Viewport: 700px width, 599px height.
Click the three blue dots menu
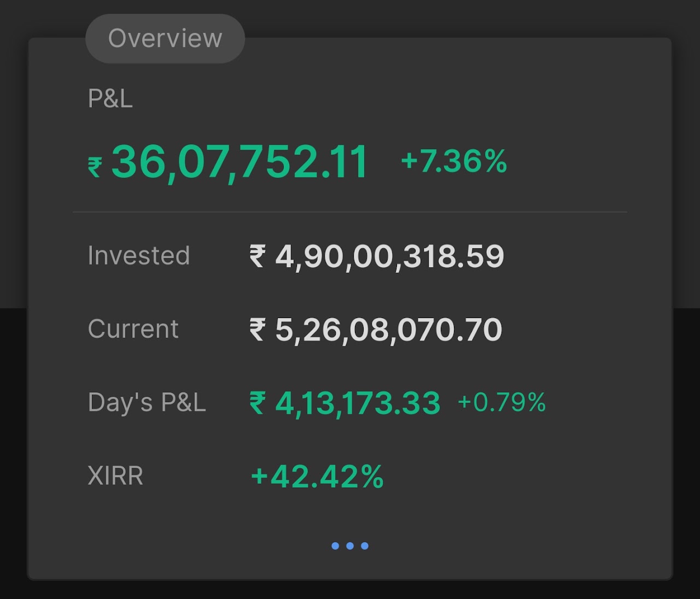coord(350,545)
